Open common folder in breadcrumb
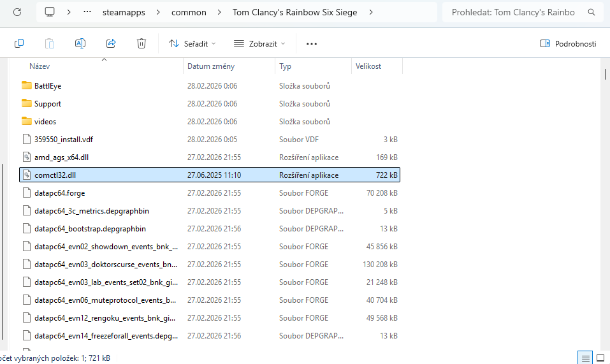 tap(189, 13)
